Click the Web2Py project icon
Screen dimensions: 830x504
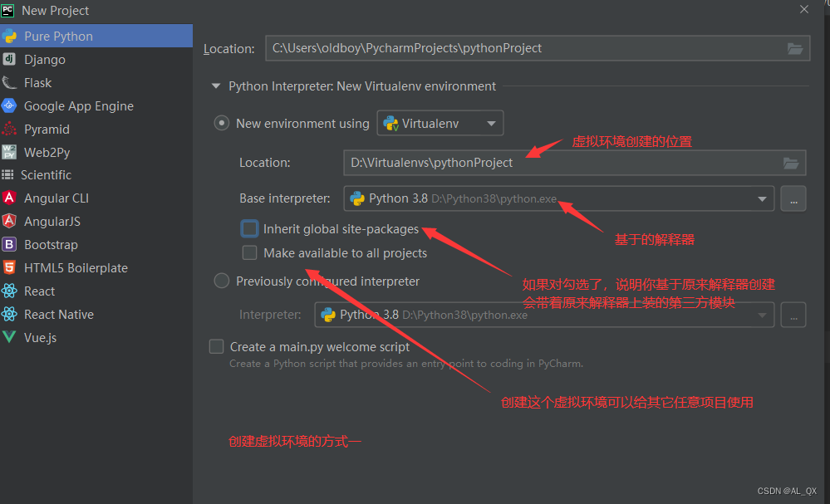[x=9, y=152]
